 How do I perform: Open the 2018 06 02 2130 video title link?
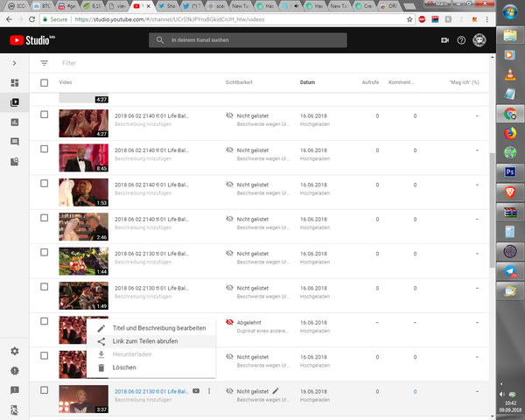click(151, 391)
